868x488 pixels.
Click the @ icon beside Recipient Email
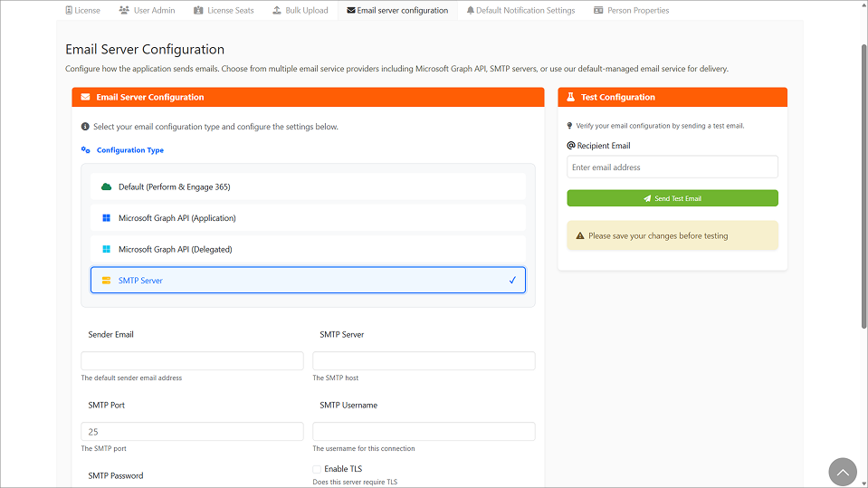click(571, 145)
